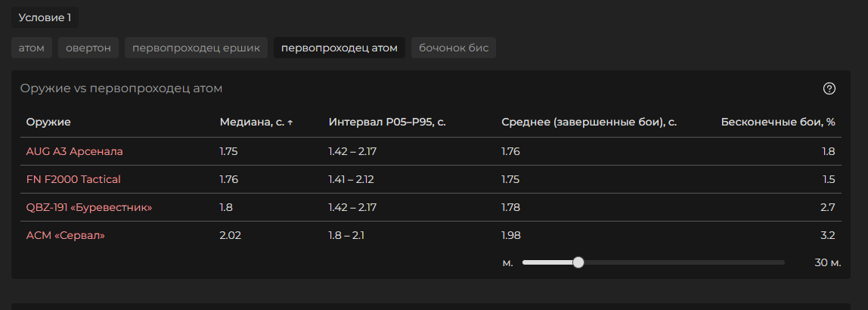Switch to the овертон tab

coord(88,48)
